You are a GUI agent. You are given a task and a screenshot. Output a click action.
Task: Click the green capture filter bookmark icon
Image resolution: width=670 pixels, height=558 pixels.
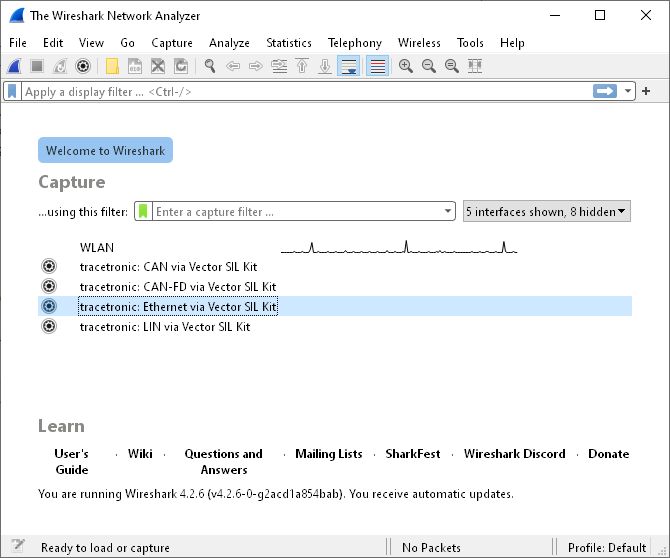[143, 211]
